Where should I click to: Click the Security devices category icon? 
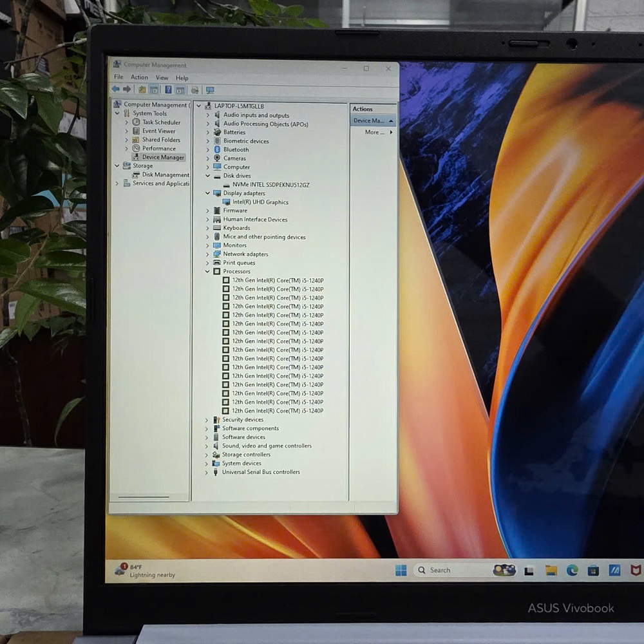point(216,420)
